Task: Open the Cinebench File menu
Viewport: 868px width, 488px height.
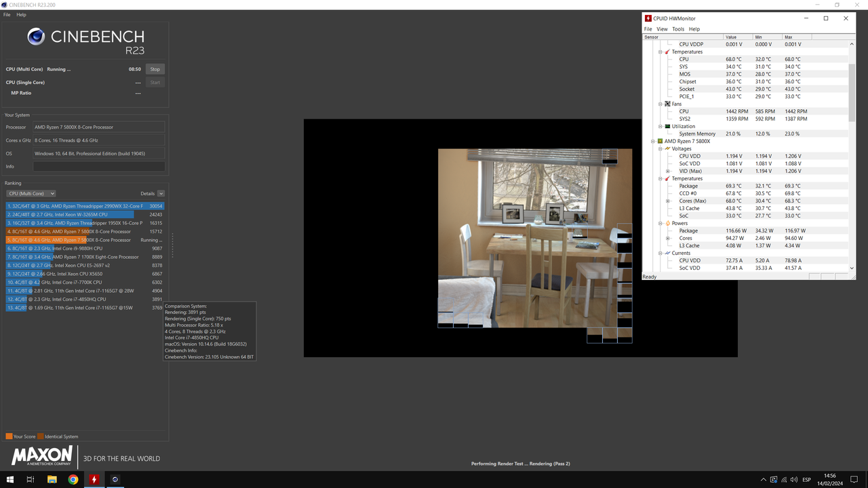Action: [x=7, y=14]
